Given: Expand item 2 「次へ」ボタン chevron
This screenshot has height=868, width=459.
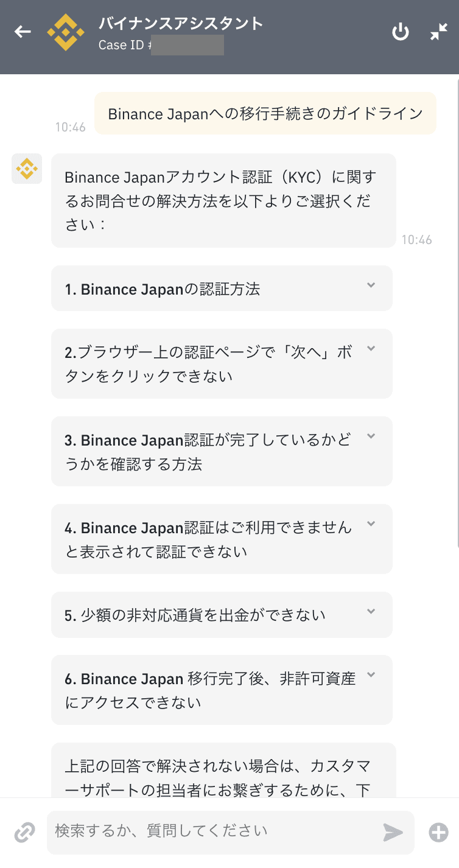Looking at the screenshot, I should (x=371, y=348).
